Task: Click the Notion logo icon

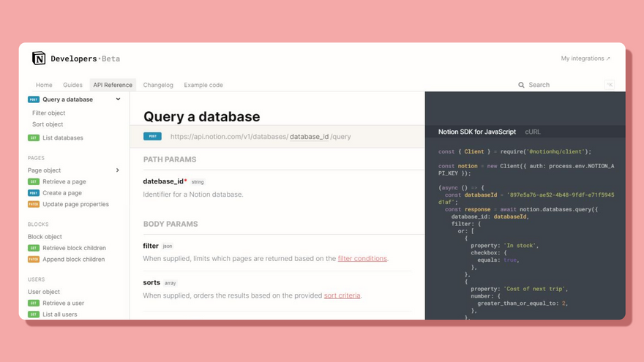Action: click(x=39, y=59)
